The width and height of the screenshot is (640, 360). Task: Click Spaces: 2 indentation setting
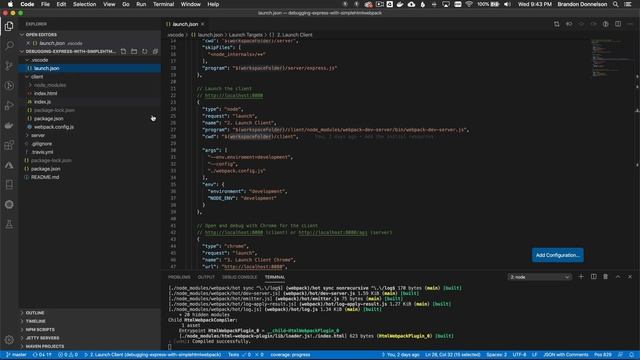[497, 355]
